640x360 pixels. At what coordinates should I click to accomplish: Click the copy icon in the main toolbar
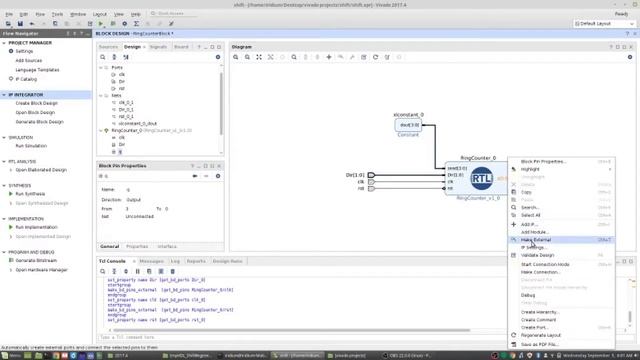pyautogui.click(x=55, y=24)
